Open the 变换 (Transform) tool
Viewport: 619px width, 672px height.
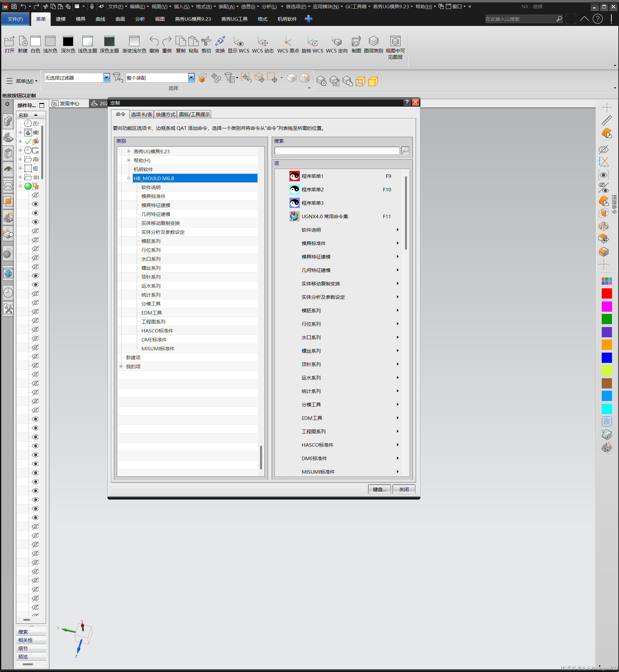(220, 42)
